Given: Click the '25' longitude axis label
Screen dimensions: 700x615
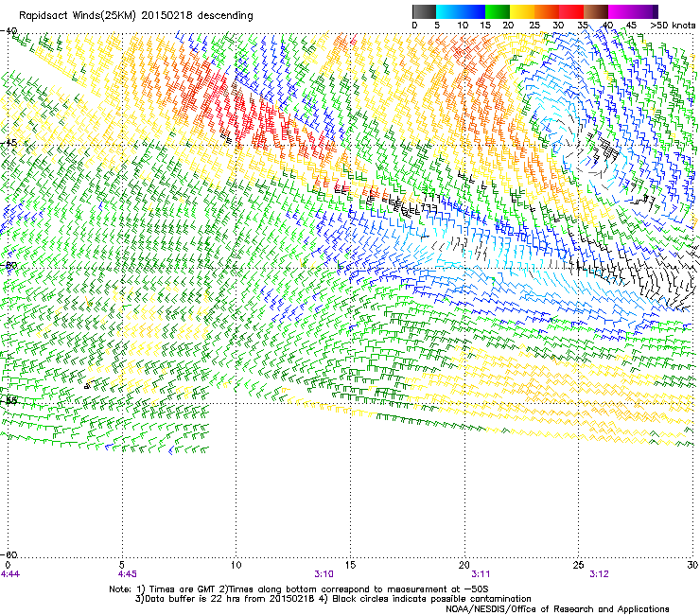Looking at the screenshot, I should click(579, 565).
